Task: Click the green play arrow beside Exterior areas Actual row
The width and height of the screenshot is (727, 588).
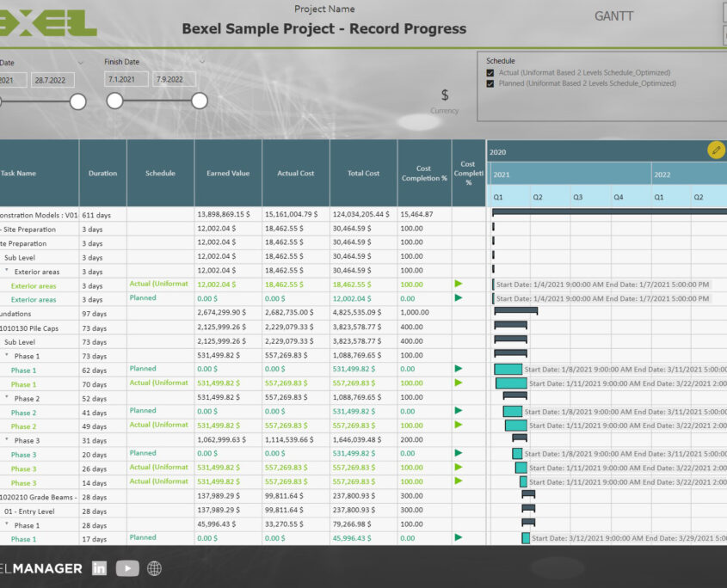Action: click(459, 285)
